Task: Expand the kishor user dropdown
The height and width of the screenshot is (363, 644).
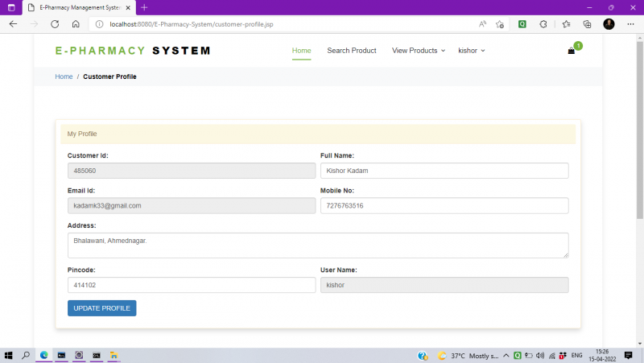Action: tap(472, 51)
